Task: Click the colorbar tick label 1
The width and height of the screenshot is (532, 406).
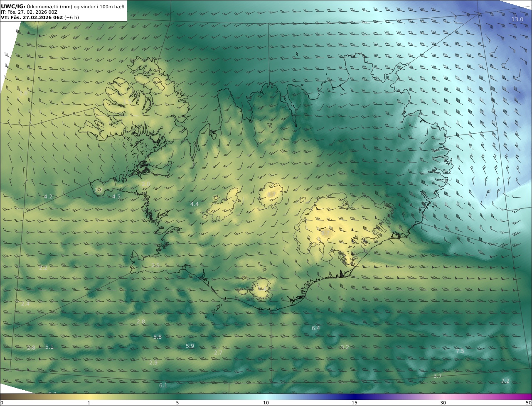Action: click(89, 403)
